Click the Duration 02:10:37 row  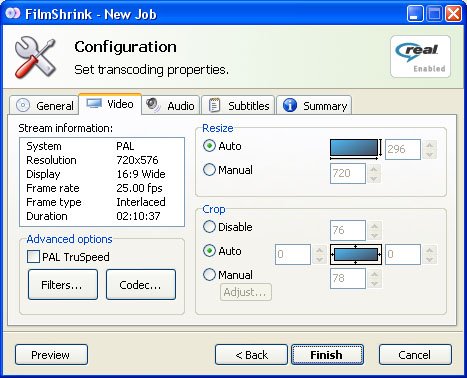tap(102, 216)
